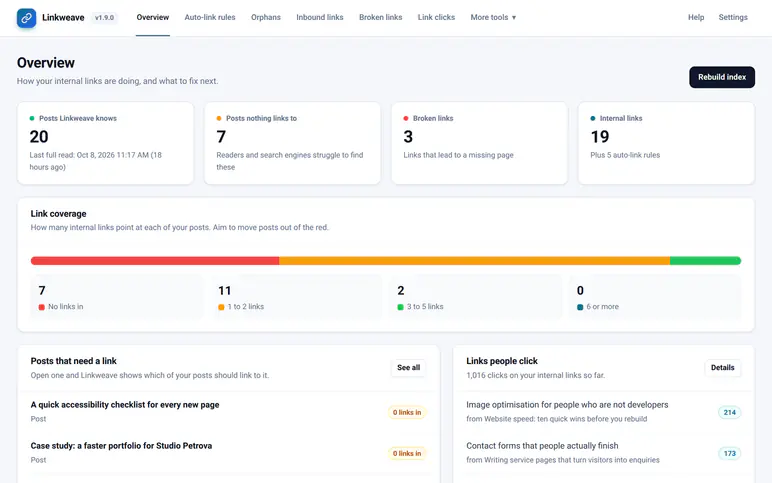Go to Auto-link rules tab

(x=210, y=17)
